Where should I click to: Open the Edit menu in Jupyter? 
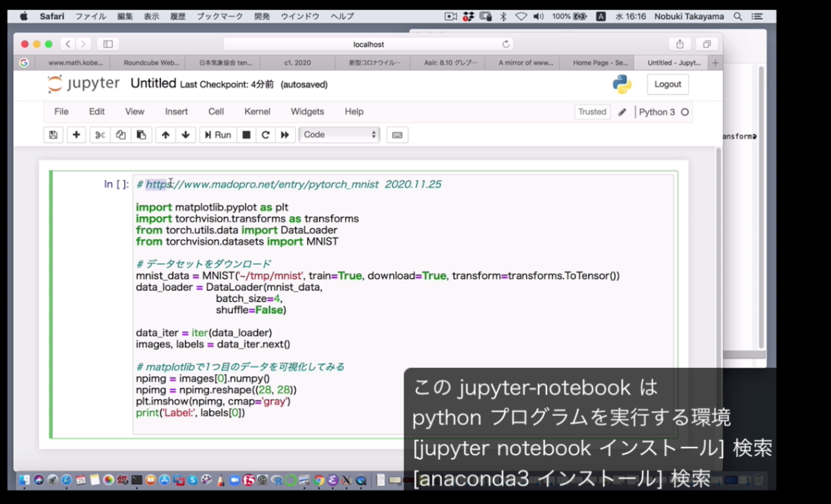pos(97,112)
